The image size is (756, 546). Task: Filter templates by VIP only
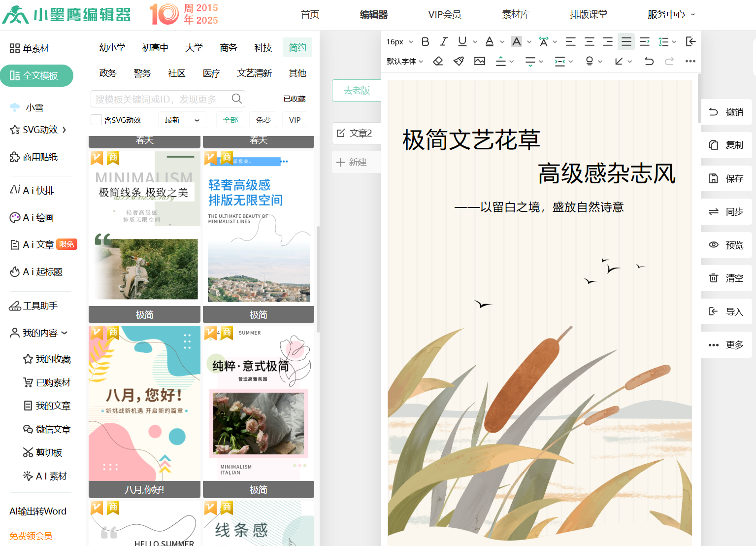coord(295,120)
